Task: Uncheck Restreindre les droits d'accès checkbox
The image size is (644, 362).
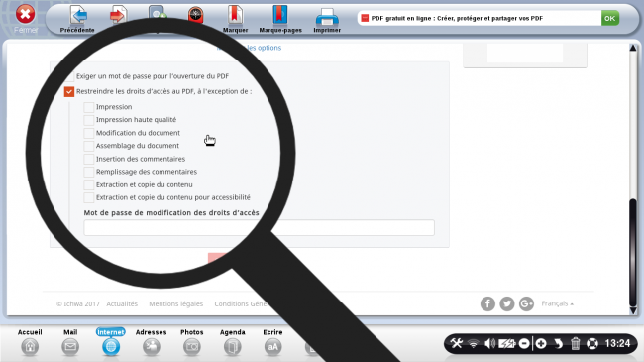Action: point(69,91)
